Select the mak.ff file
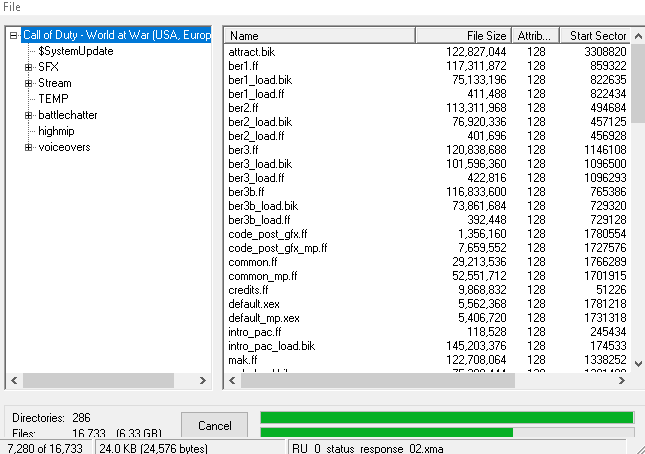Image resolution: width=645 pixels, height=454 pixels. coord(243,360)
